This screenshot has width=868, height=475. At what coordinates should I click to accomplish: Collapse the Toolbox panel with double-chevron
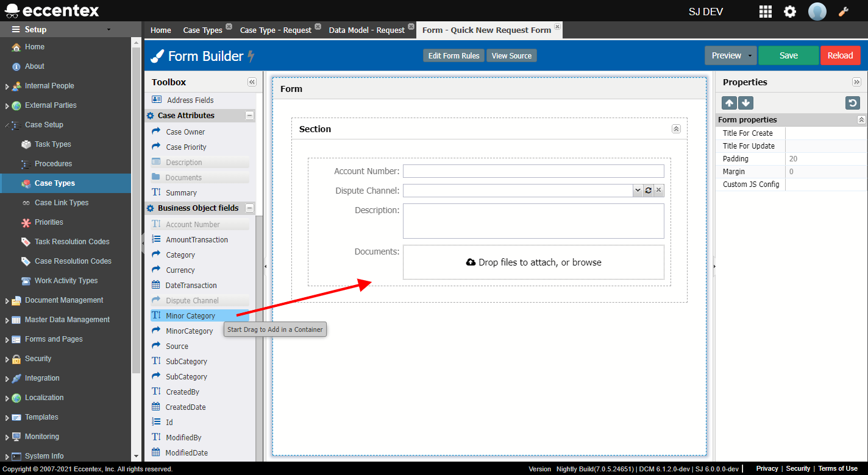[252, 82]
